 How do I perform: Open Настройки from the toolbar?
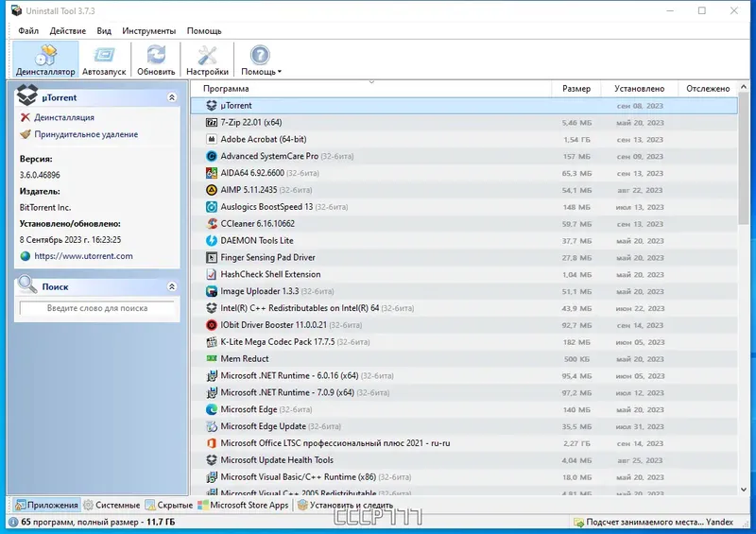[x=207, y=60]
